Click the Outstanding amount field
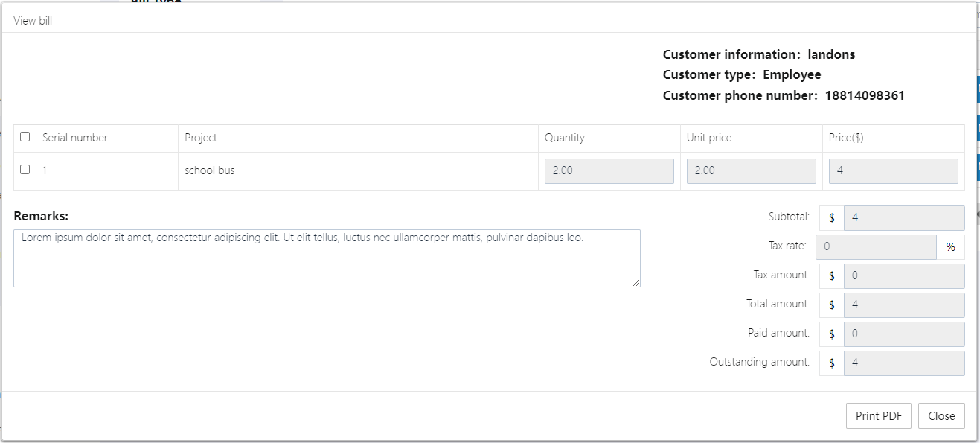 [x=903, y=363]
